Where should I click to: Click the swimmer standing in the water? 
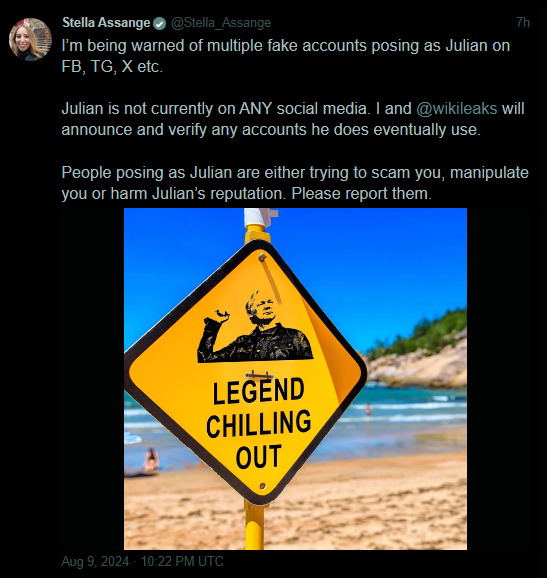367,410
